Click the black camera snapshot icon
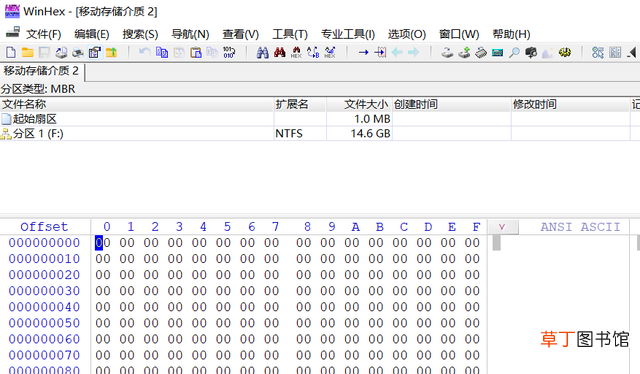The height and width of the screenshot is (374, 640). 531,52
